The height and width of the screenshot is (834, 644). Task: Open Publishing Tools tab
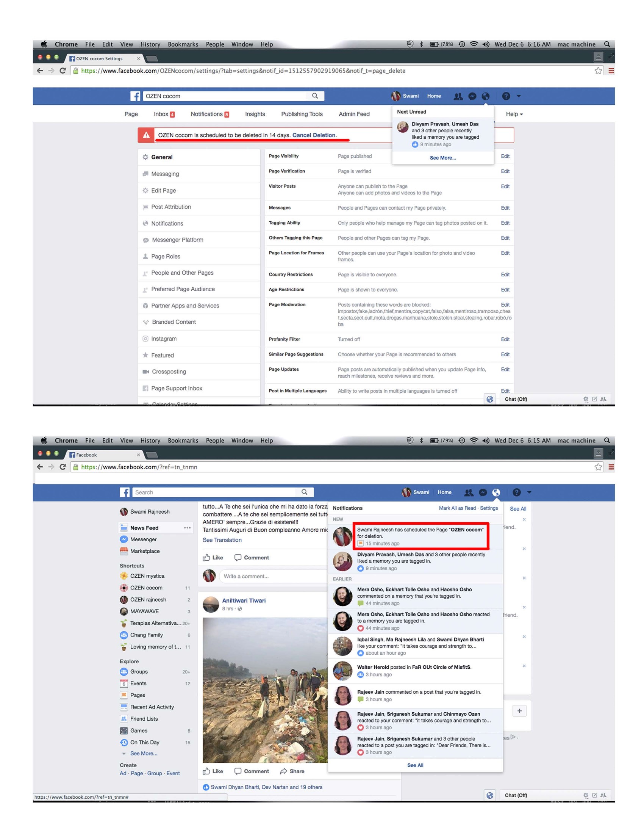click(x=302, y=114)
